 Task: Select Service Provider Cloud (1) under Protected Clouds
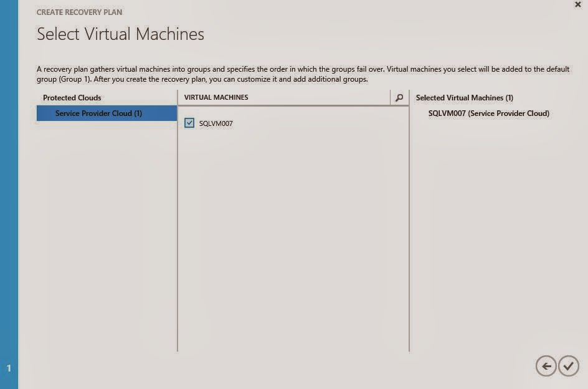coord(105,113)
